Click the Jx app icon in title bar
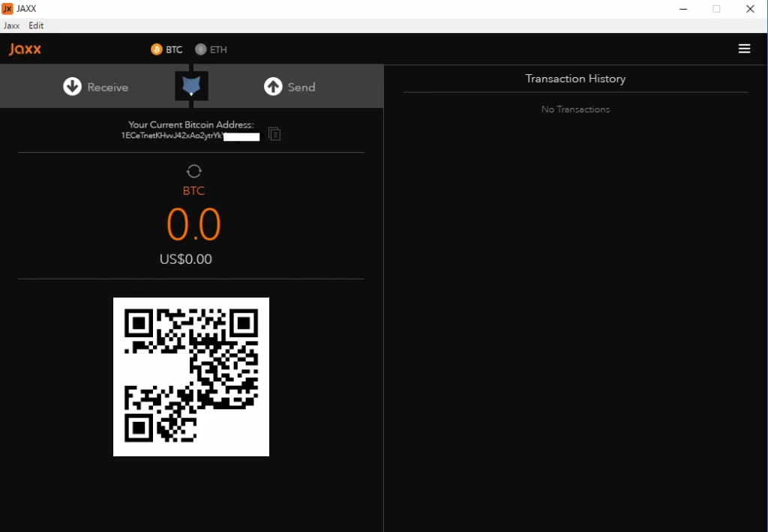Viewport: 768px width, 532px height. coord(7,8)
